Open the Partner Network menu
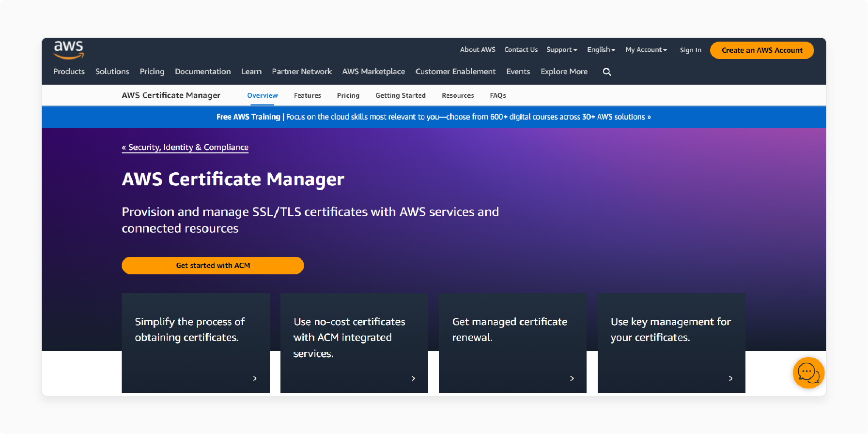 pos(302,72)
